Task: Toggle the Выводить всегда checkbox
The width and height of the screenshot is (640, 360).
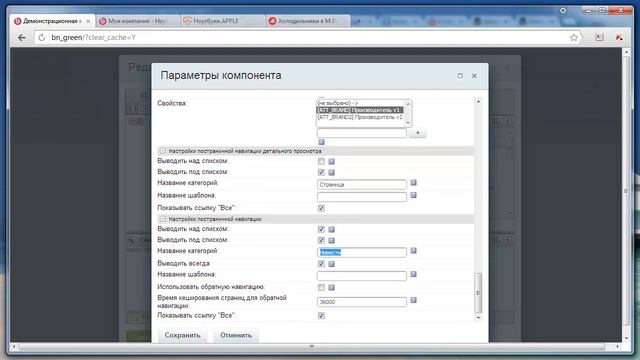Action: 321,264
